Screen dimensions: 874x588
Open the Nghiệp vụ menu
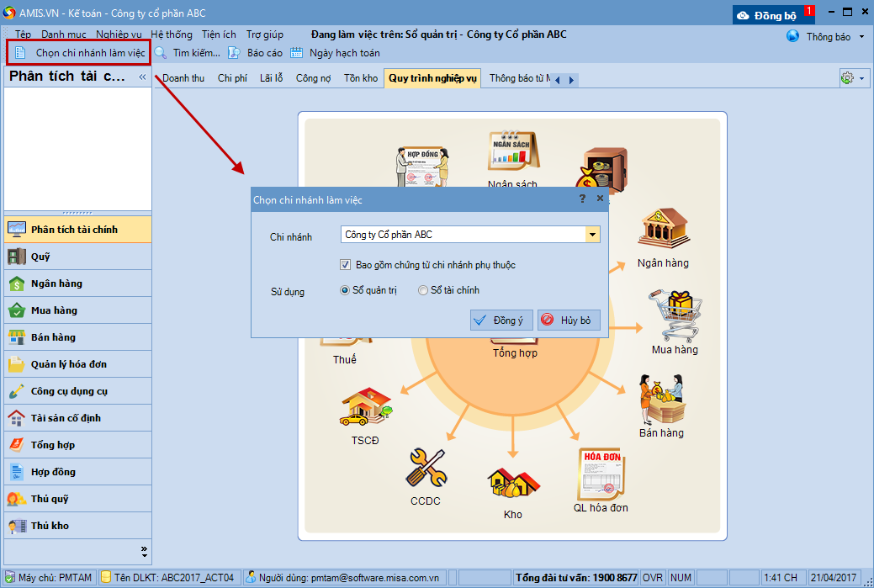click(119, 34)
